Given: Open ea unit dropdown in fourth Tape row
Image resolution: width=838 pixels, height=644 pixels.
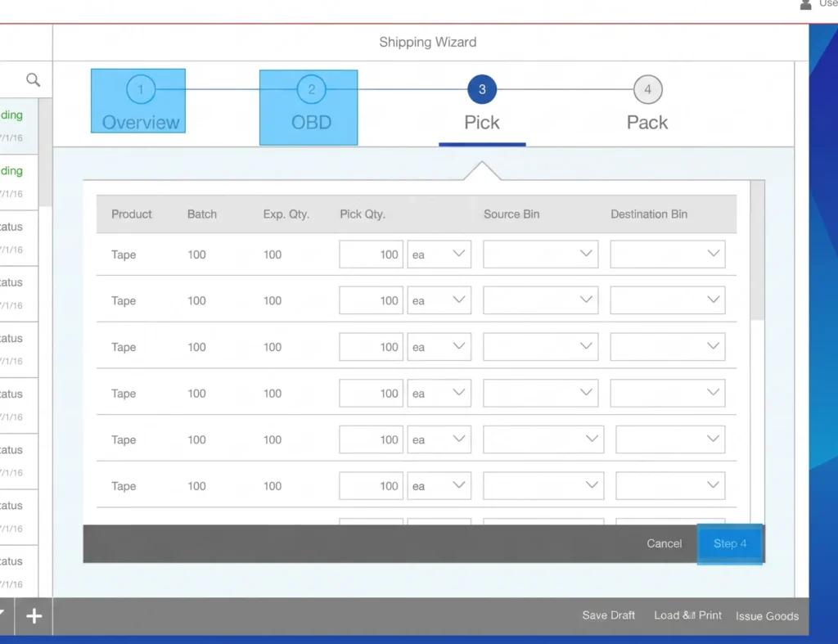Looking at the screenshot, I should [439, 394].
